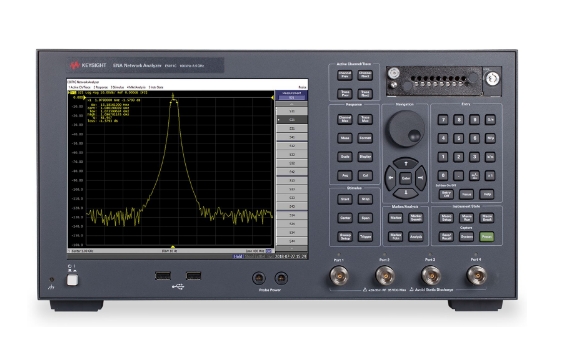Tap the down arrow navigation key
570x363 pixels.
pos(406,193)
